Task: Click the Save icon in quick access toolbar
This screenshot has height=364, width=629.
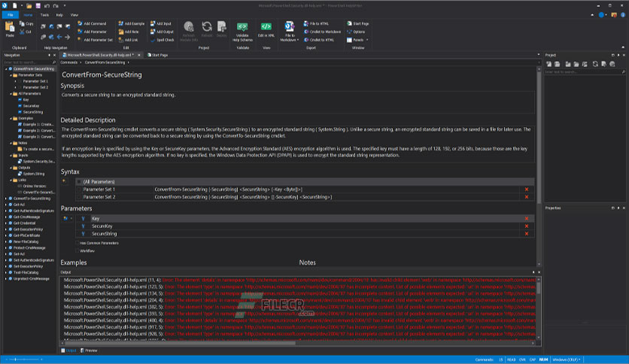Action: [x=38, y=5]
